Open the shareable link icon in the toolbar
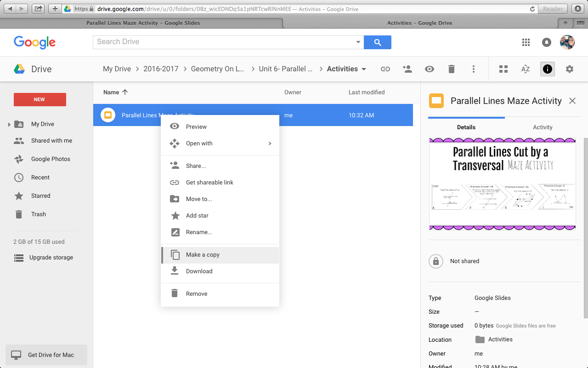Image resolution: width=588 pixels, height=368 pixels. 385,69
